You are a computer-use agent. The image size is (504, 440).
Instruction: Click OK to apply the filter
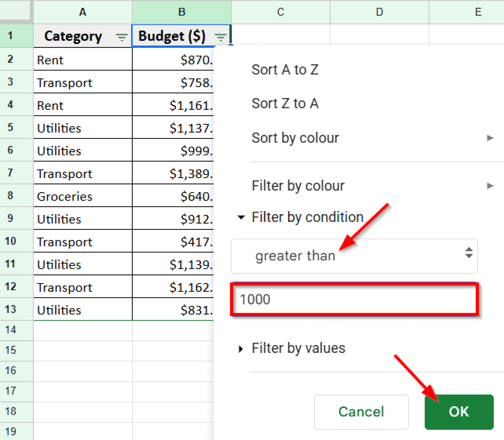click(x=458, y=412)
